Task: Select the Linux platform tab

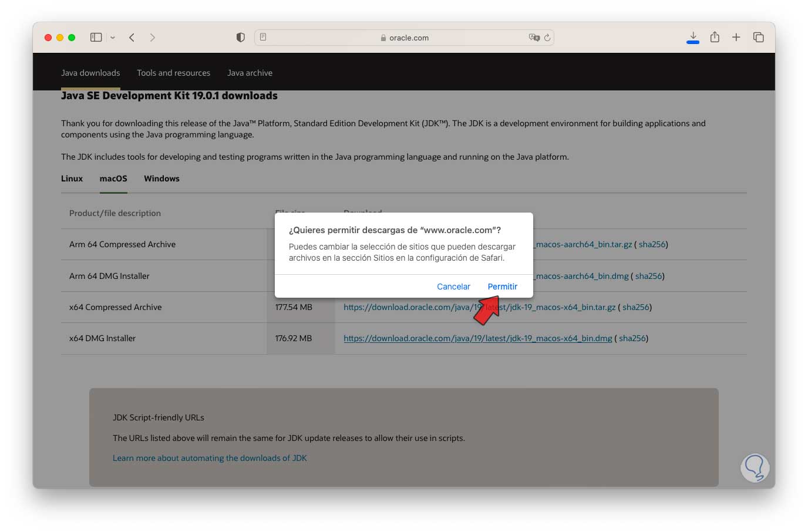Action: point(72,179)
